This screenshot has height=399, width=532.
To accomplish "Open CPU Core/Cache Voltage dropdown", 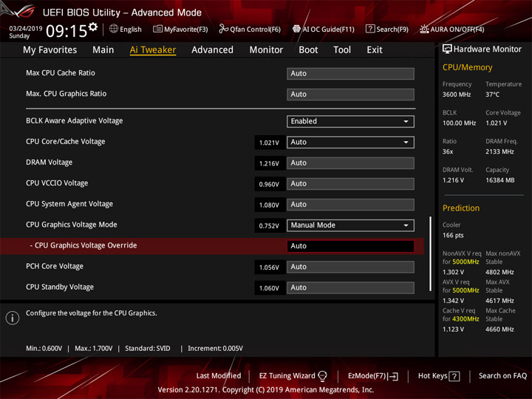I will coord(350,142).
